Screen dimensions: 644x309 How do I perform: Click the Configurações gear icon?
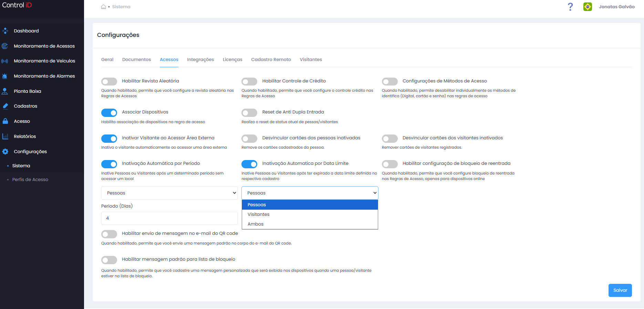tap(5, 151)
